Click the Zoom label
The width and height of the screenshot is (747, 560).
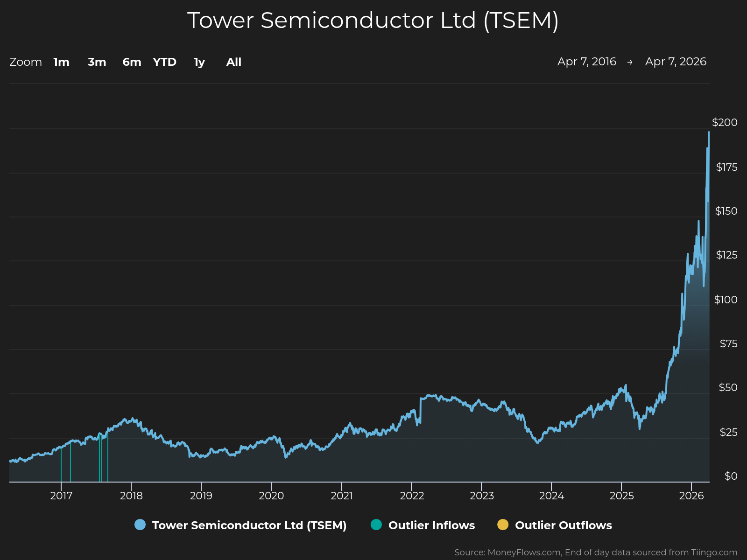(x=26, y=62)
